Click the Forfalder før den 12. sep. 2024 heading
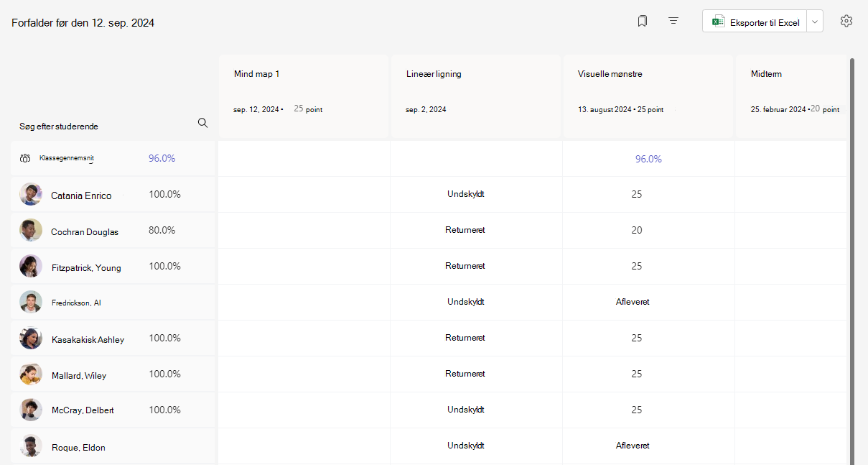The width and height of the screenshot is (868, 465). (83, 23)
